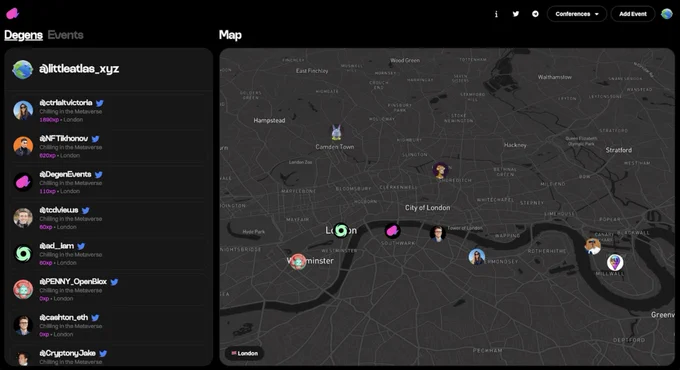Click @NFTikhonov's avatar in the list
Screen dimensions: 680x370
point(23,146)
